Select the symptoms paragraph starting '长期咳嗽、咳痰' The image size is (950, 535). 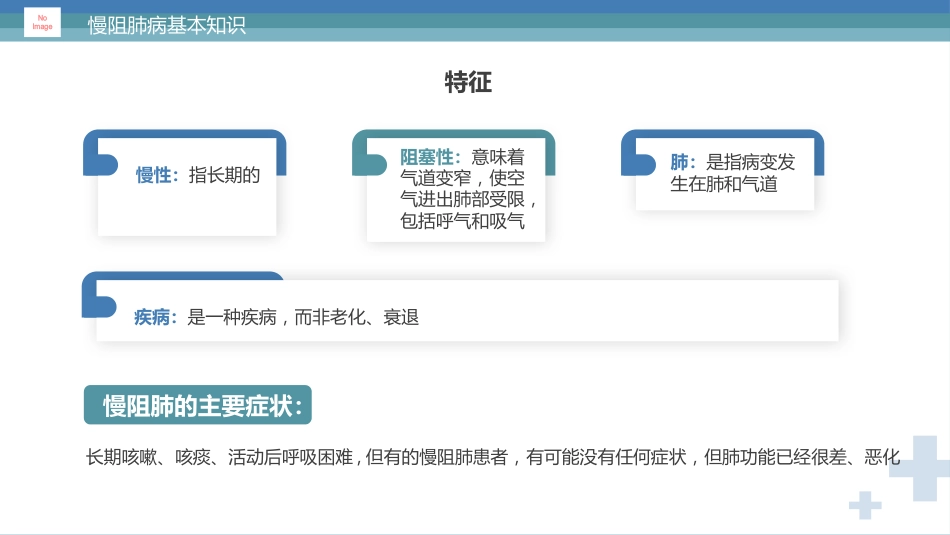tap(493, 457)
